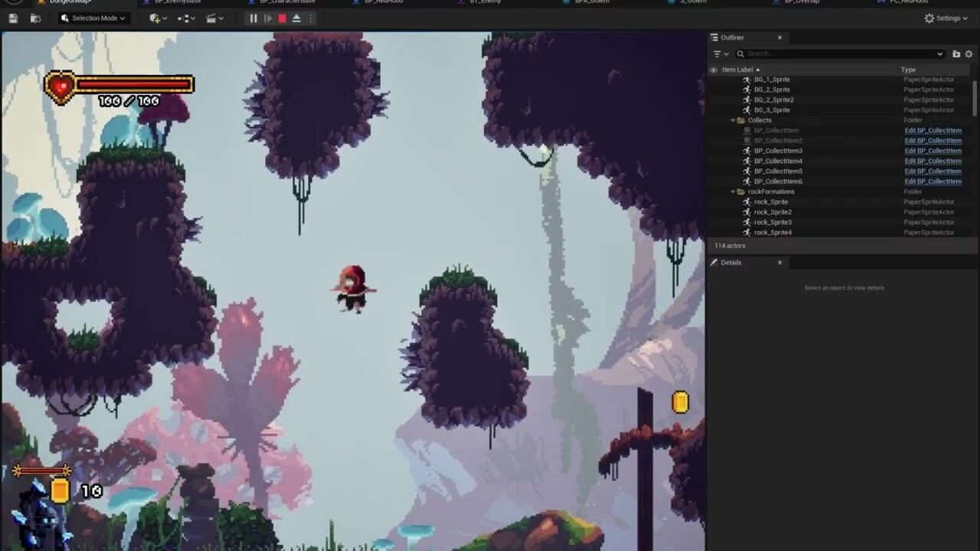The width and height of the screenshot is (980, 551).
Task: Pause the running game simulation
Action: (253, 18)
